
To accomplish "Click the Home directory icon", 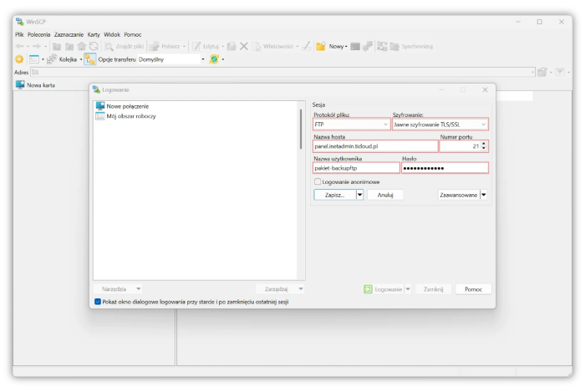I will [x=81, y=46].
